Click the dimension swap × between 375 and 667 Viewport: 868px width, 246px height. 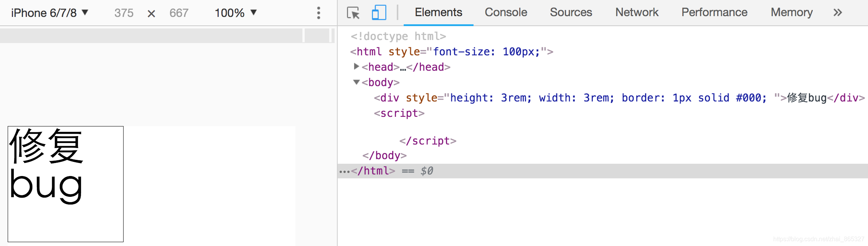pyautogui.click(x=152, y=13)
